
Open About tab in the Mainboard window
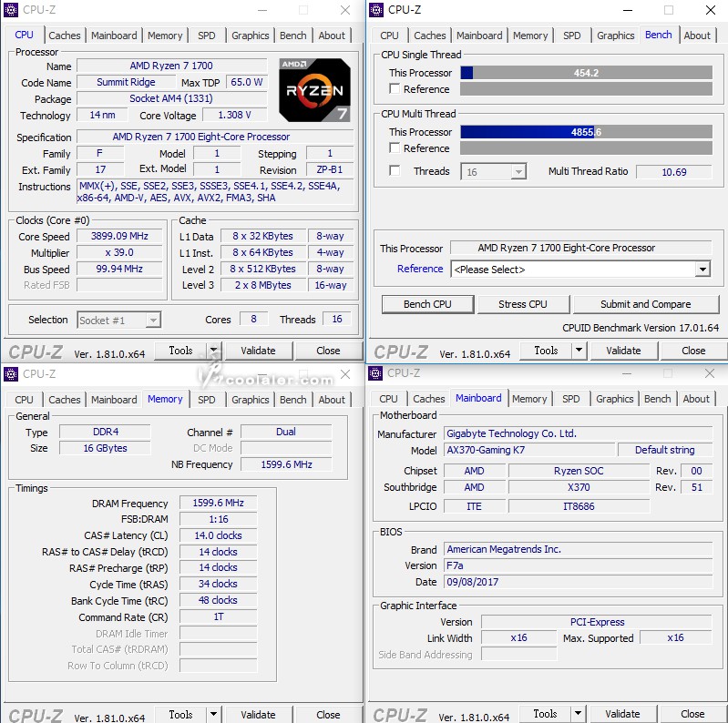[x=696, y=399]
